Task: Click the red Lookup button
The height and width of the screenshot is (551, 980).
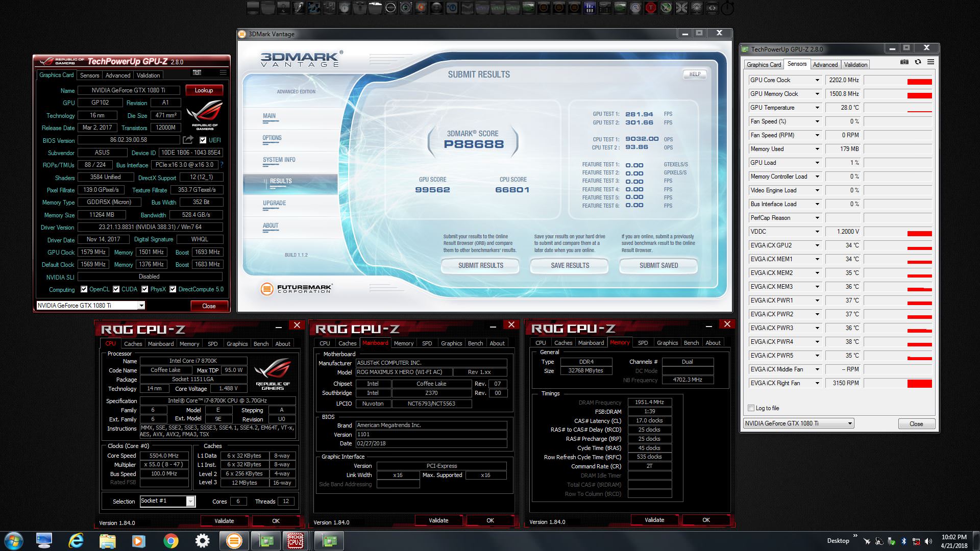Action: pyautogui.click(x=204, y=90)
